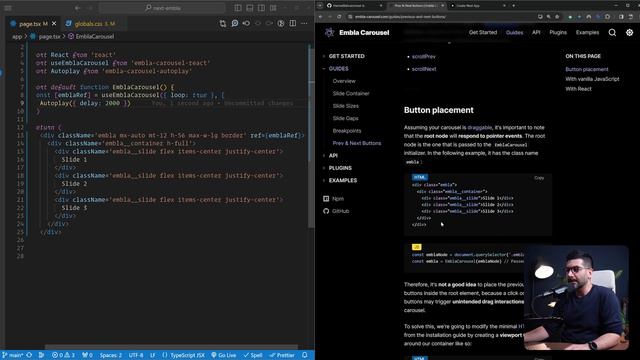Click the line number 9 gutter
This screenshot has height=360, width=640.
coord(21,103)
